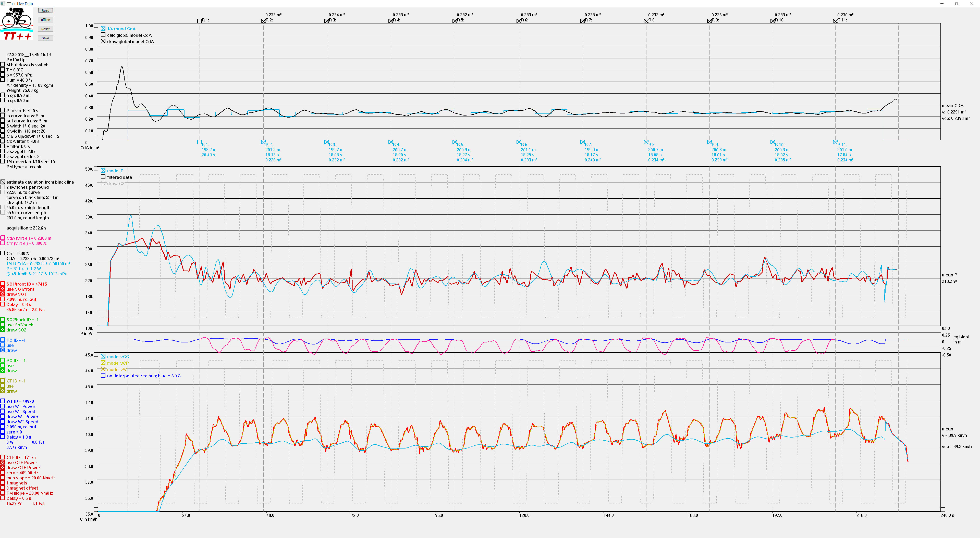
Task: Click the PO ID = -1 blue checkbox
Action: click(3, 340)
